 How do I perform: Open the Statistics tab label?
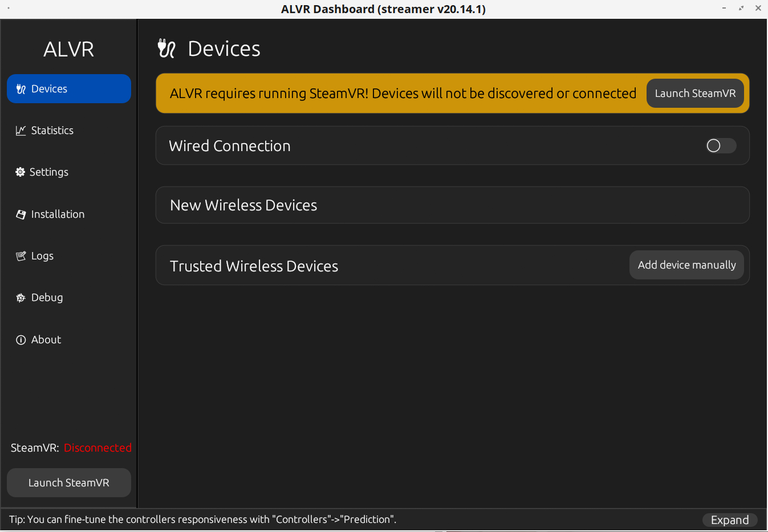[x=52, y=131]
